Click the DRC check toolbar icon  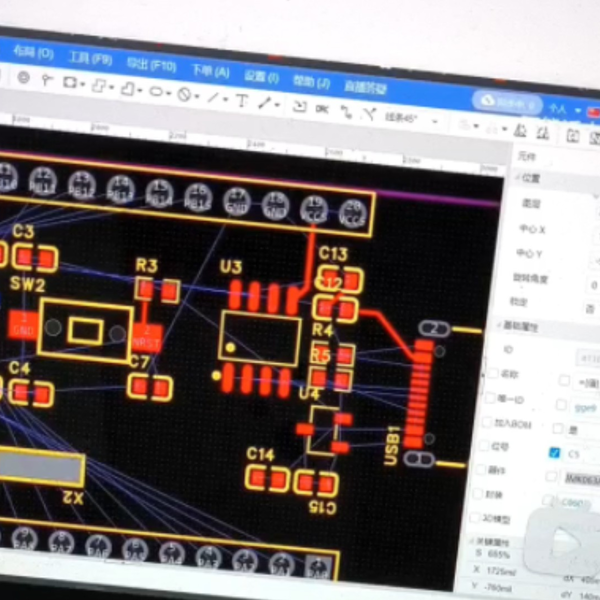[x=322, y=109]
